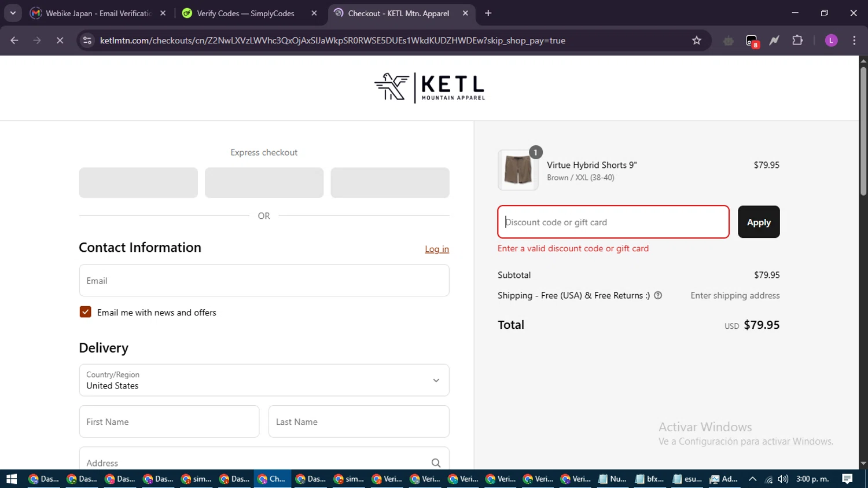Focus the Email input field
This screenshot has height=488, width=868.
pos(264,281)
